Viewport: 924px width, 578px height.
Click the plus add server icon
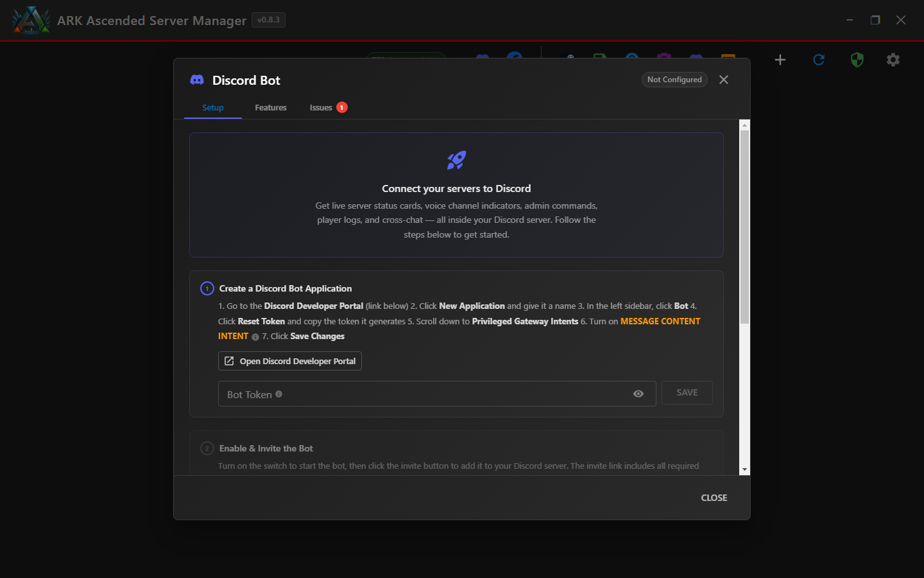(780, 60)
